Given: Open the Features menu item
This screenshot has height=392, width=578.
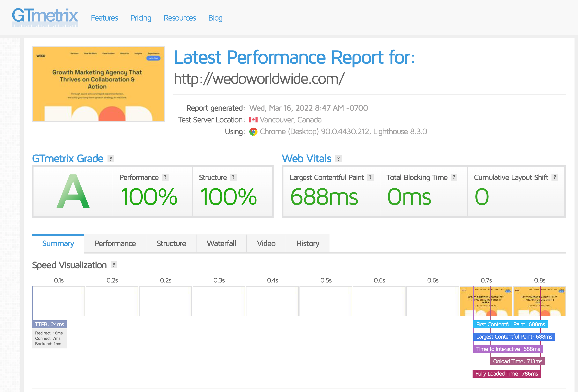Looking at the screenshot, I should (104, 17).
